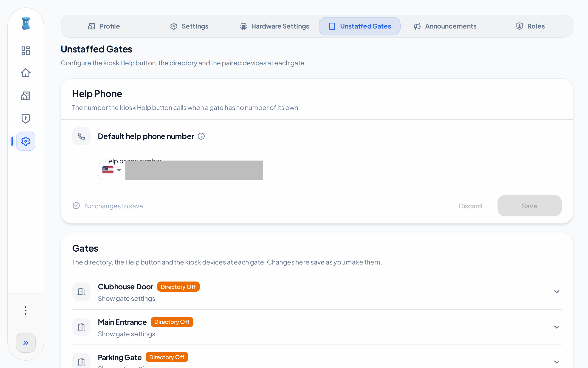Click the No changes to save checkmark icon
The width and height of the screenshot is (588, 368).
[76, 206]
